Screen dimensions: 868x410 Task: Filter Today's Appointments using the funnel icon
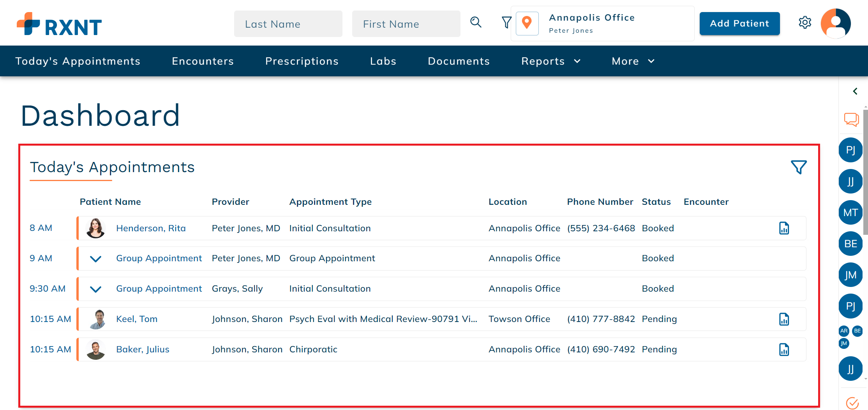(798, 167)
